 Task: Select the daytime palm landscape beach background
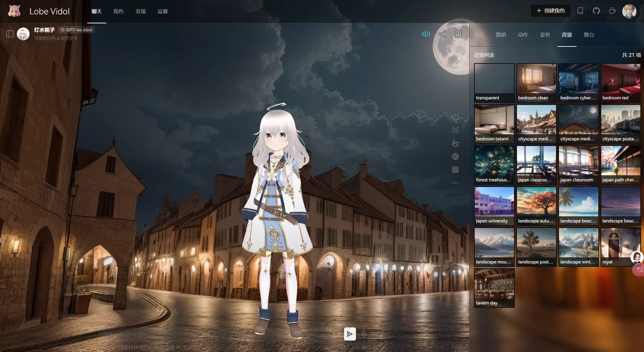(x=578, y=206)
